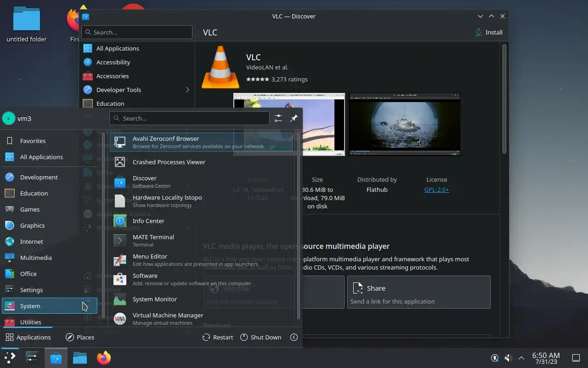Click the launcher app list scrollbar

(x=299, y=225)
